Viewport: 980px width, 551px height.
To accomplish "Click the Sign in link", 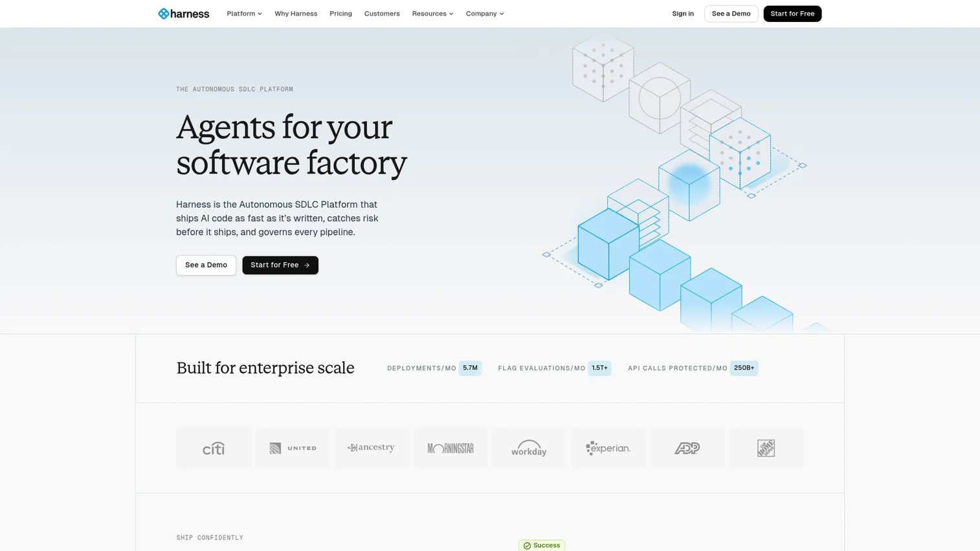I will coord(683,14).
